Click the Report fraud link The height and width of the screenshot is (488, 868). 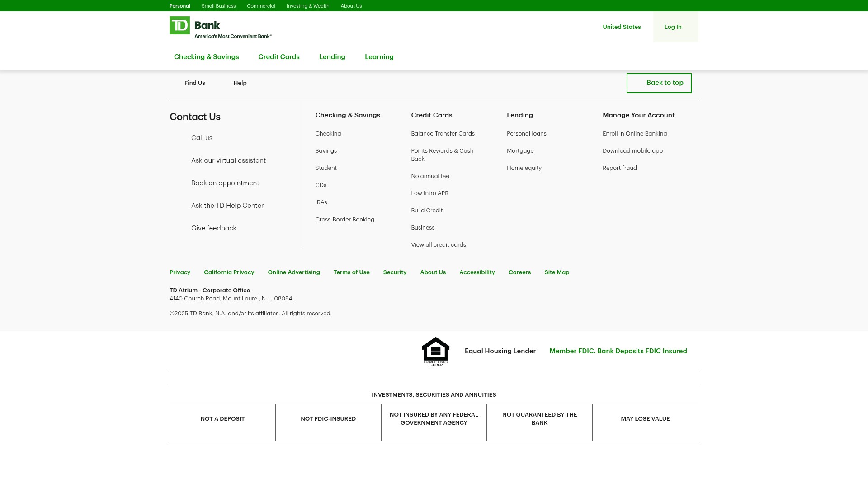click(x=620, y=168)
